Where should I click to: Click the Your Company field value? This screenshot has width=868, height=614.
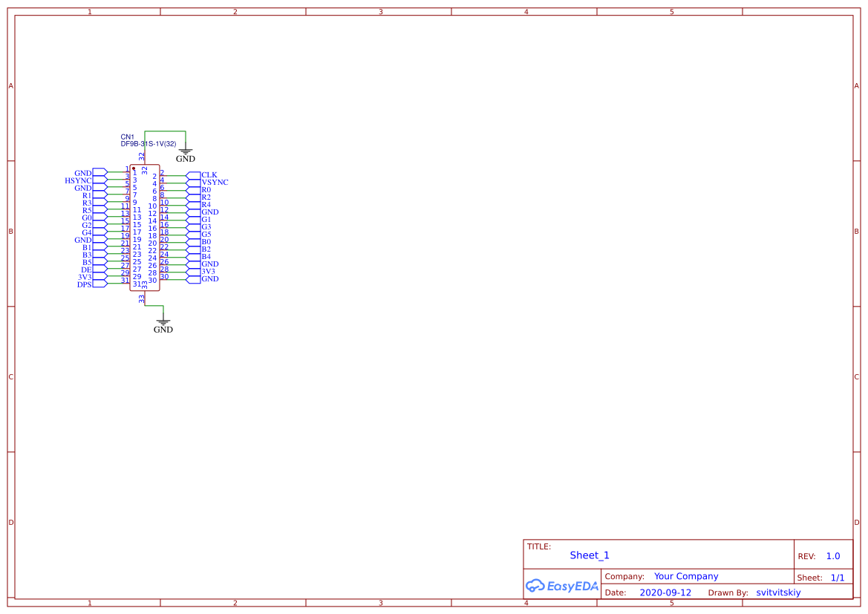(686, 576)
